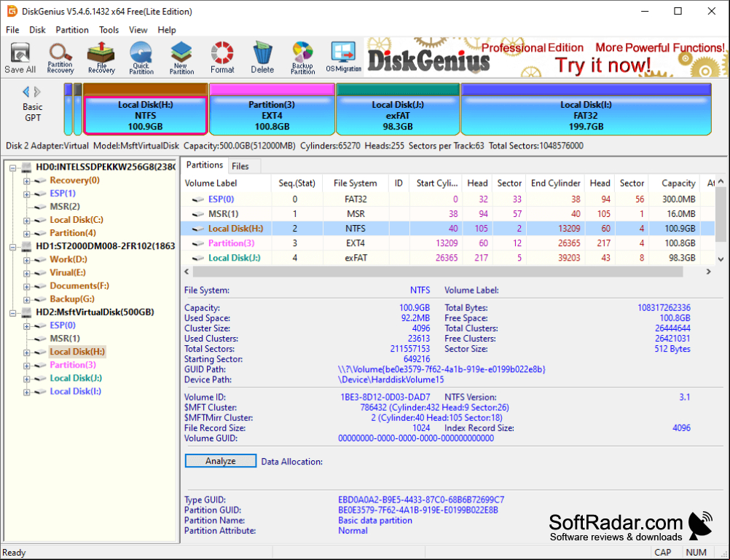Viewport: 730px width, 560px height.
Task: Expand the Work(D:) tree node
Action: tap(26, 260)
